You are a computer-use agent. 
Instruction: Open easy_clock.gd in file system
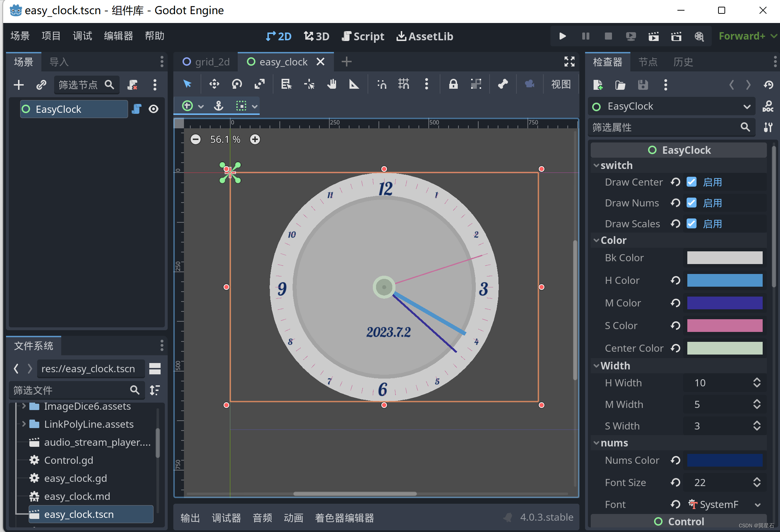click(75, 478)
